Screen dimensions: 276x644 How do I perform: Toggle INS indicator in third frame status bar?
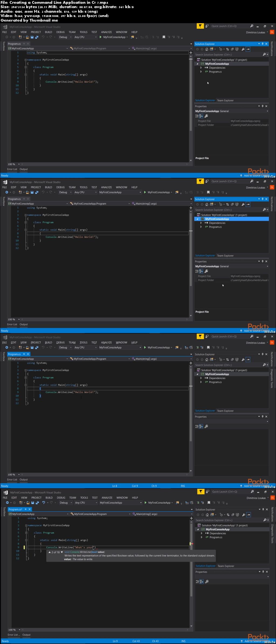[183, 486]
